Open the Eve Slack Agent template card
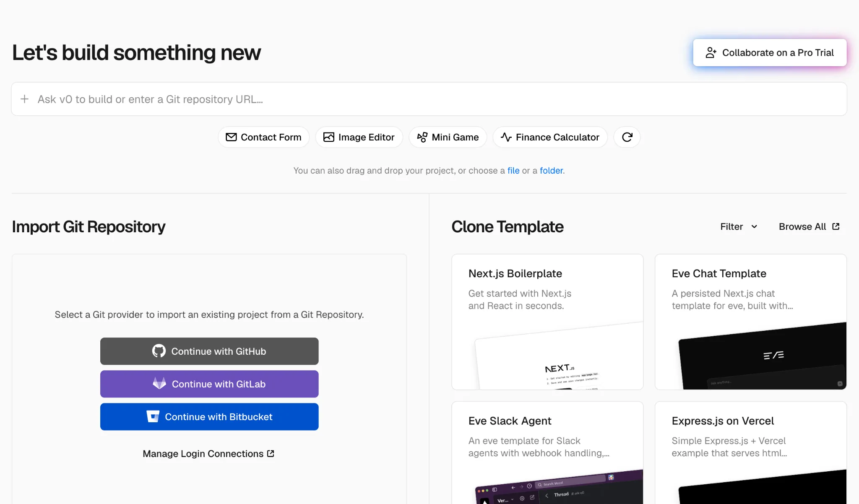Image resolution: width=859 pixels, height=504 pixels. tap(547, 453)
